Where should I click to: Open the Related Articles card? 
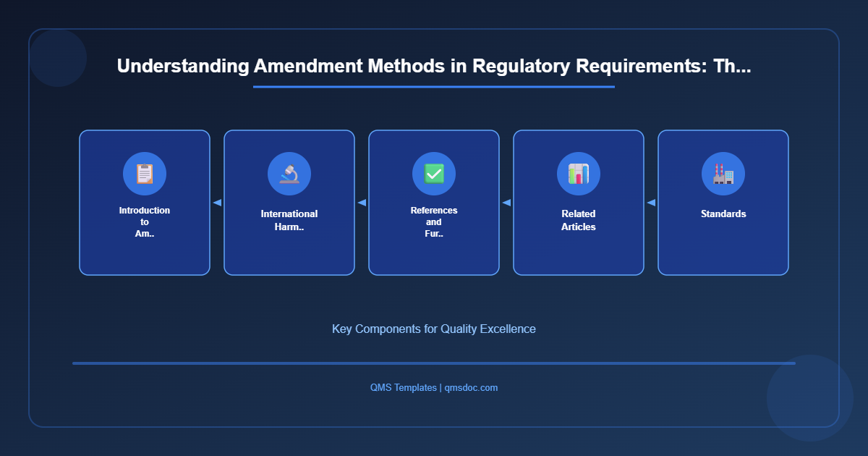click(579, 203)
